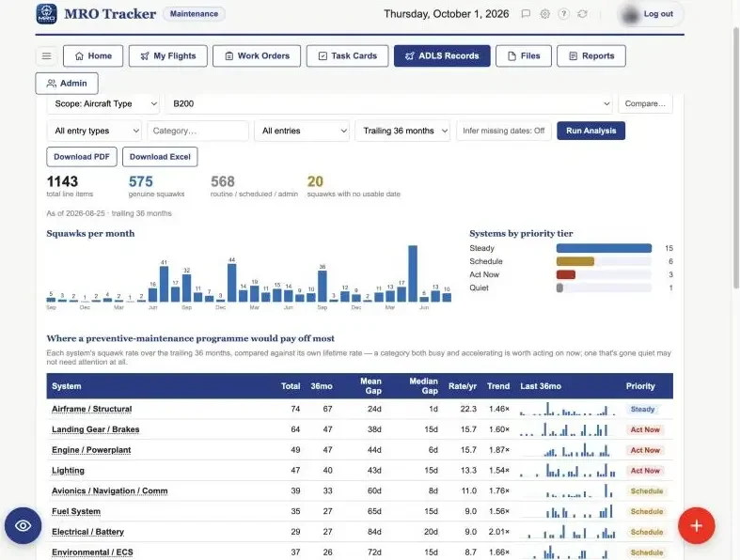This screenshot has height=560, width=740.
Task: Open the hamburger menu icon
Action: point(46,56)
